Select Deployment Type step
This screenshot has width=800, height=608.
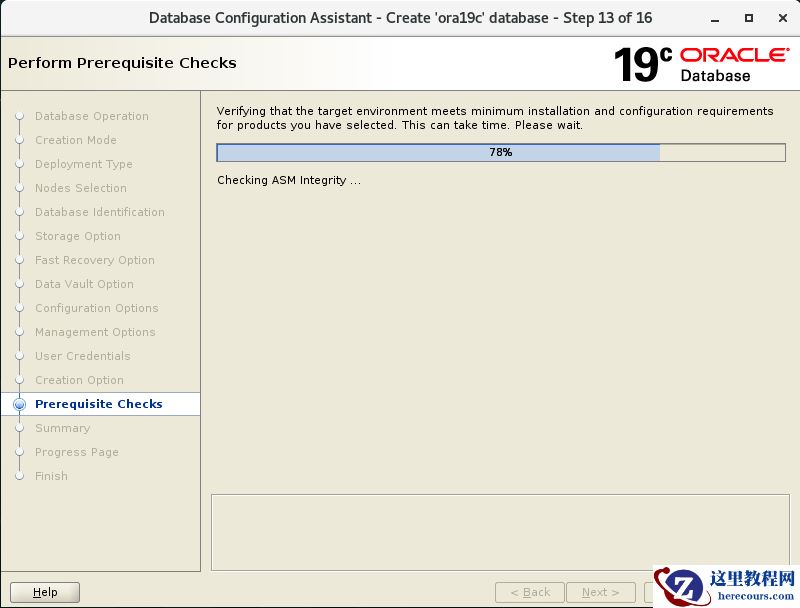pyautogui.click(x=84, y=164)
